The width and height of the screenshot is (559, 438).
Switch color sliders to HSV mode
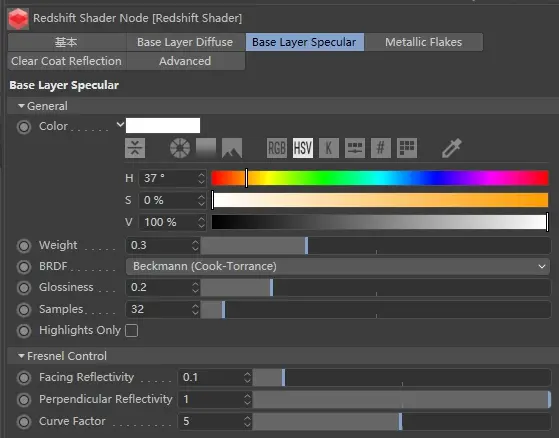303,148
